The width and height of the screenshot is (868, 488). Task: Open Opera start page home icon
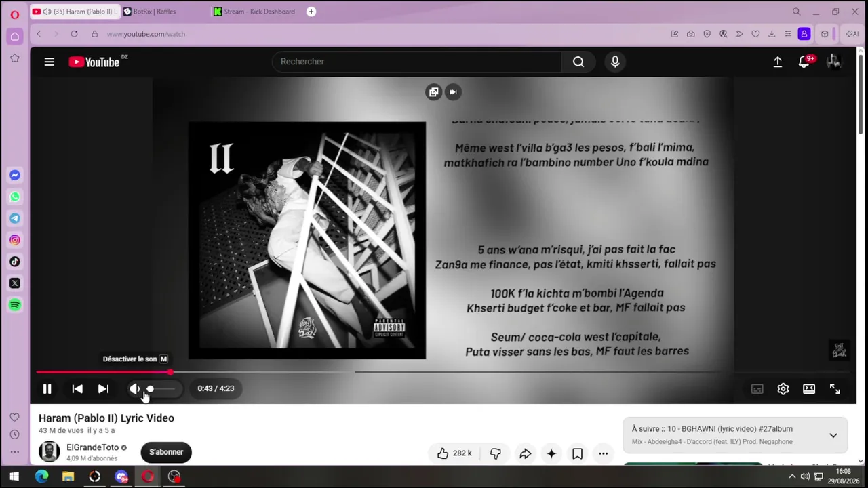14,37
